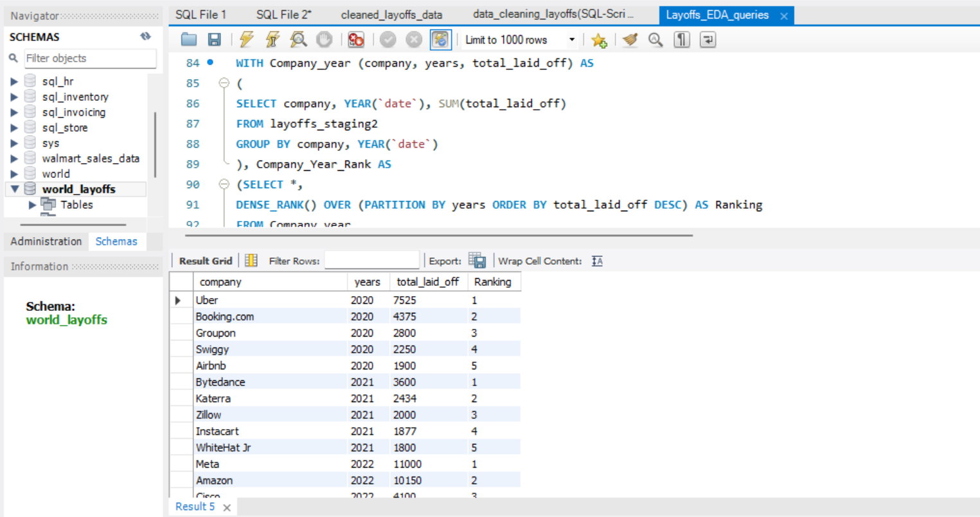Viewport: 980px width, 517px height.
Task: Collapse the code block at line 90
Action: click(224, 184)
